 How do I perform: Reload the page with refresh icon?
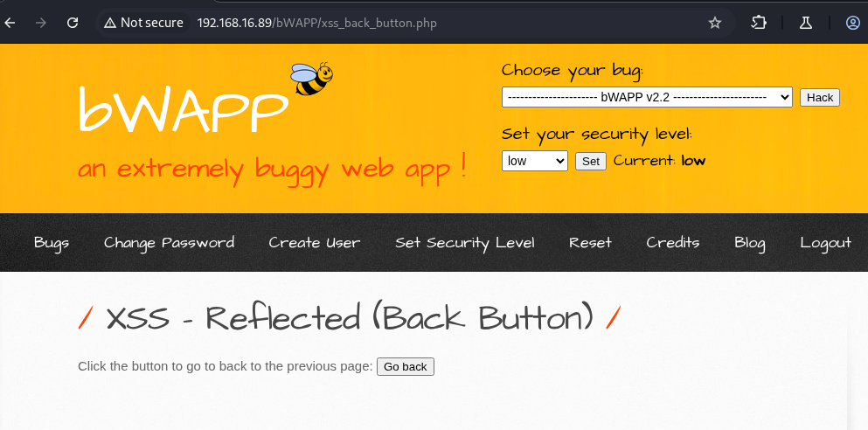click(73, 23)
